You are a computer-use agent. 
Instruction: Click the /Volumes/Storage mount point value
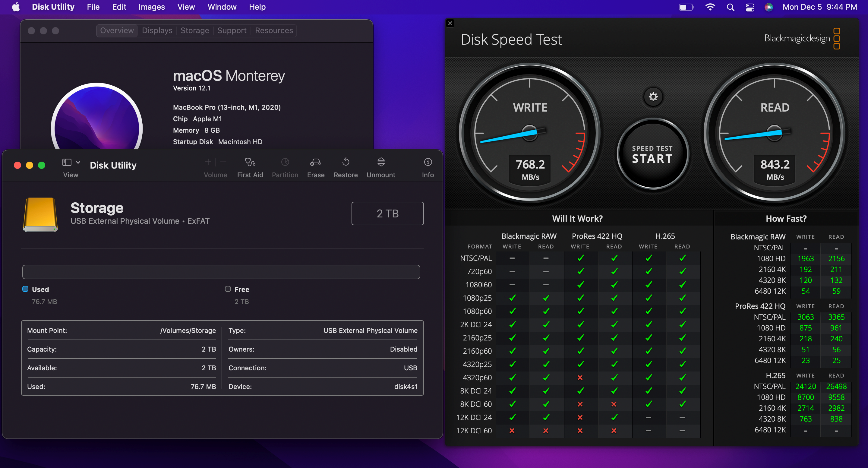188,330
